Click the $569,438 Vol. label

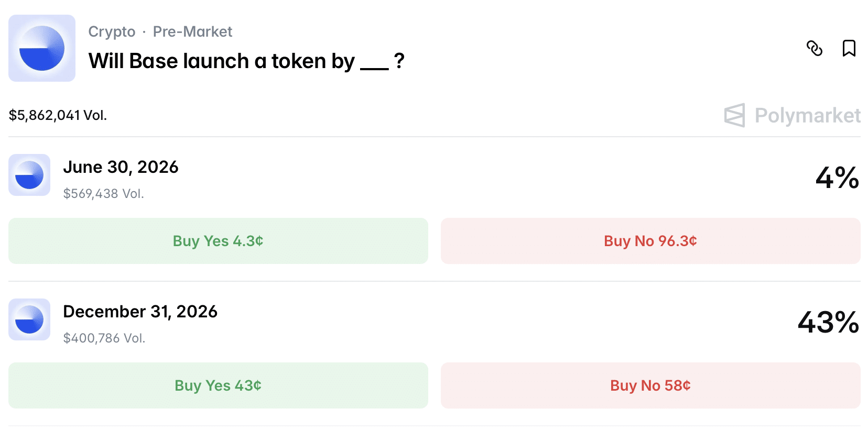103,194
